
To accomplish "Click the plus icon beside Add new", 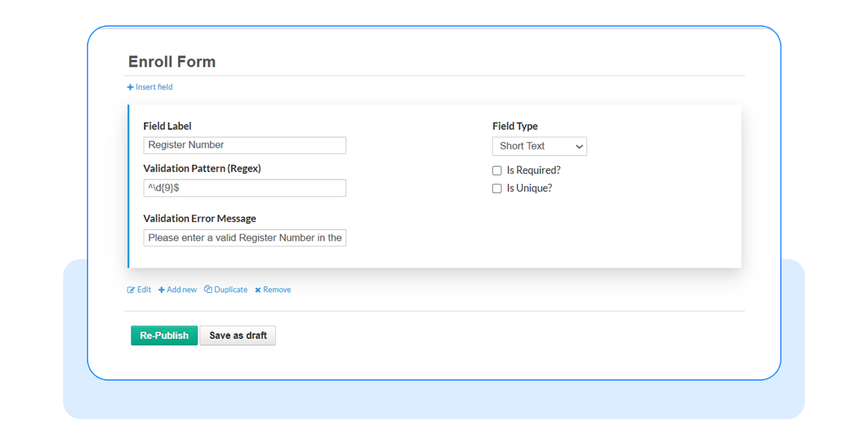I will click(x=162, y=290).
